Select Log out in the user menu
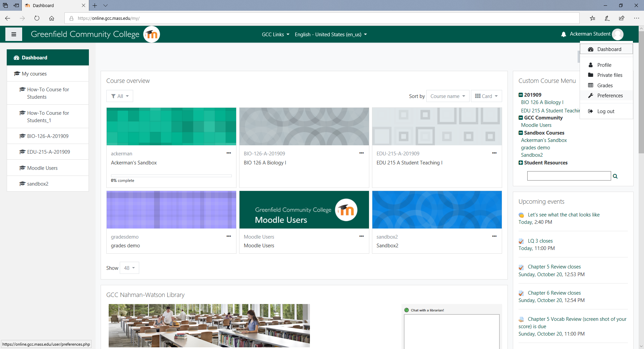The image size is (644, 349). 606,111
